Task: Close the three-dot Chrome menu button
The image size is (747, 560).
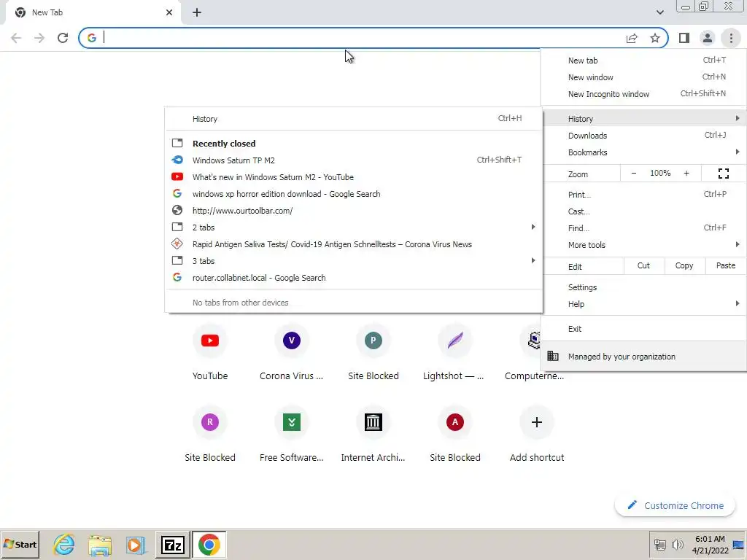Action: point(731,38)
